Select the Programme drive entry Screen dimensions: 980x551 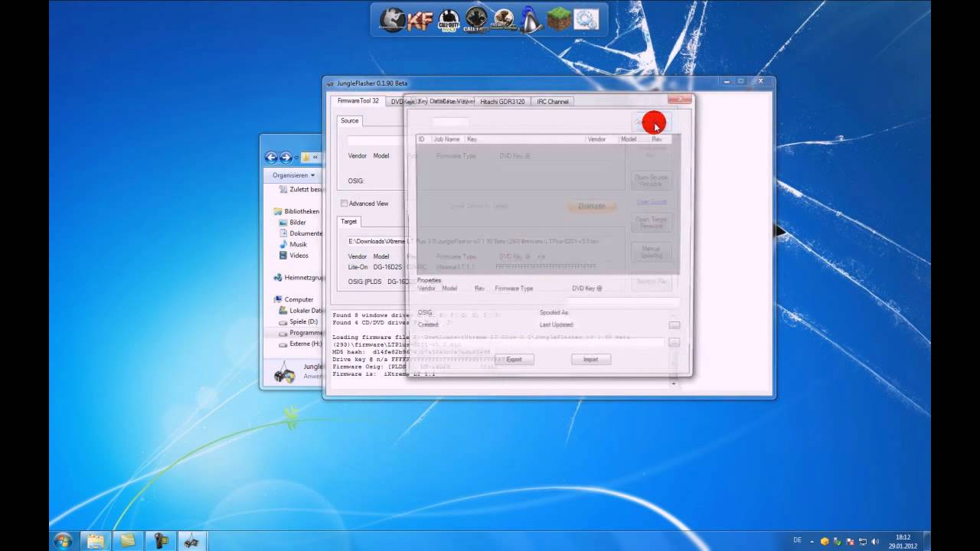point(301,334)
